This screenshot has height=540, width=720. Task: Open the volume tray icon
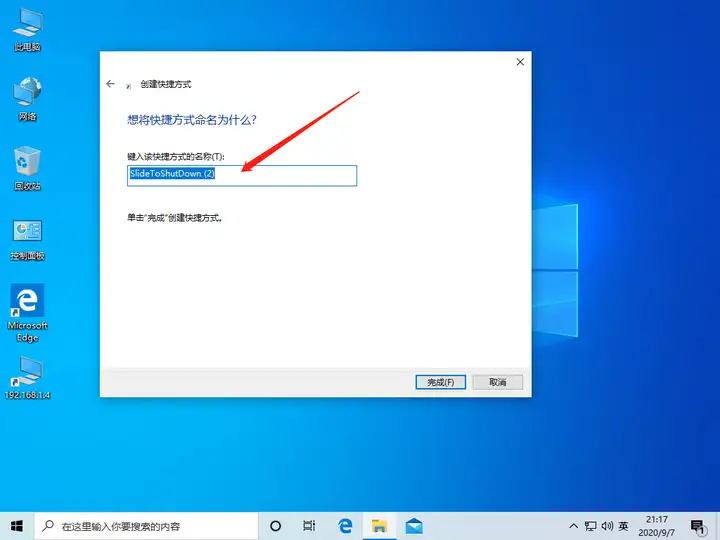607,526
